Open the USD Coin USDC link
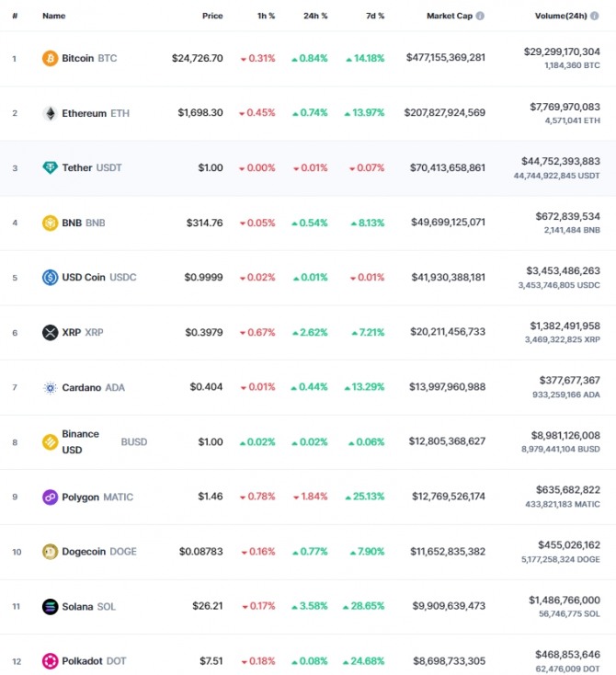This screenshot has width=616, height=675. (99, 277)
